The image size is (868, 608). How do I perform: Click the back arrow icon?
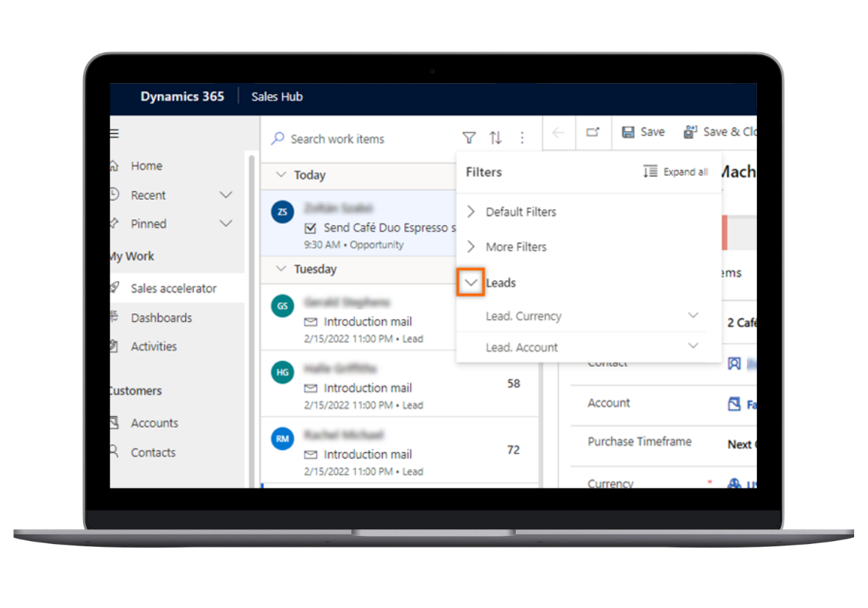click(x=559, y=132)
